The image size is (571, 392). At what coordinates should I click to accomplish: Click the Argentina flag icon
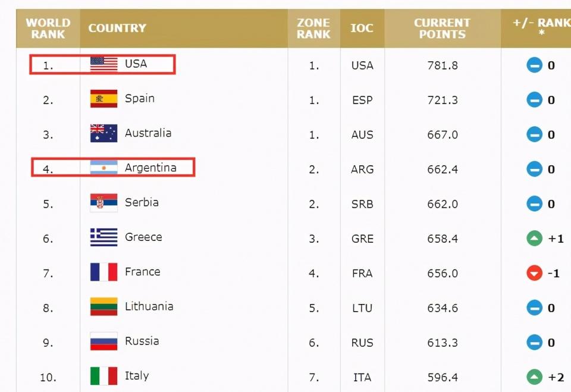point(103,168)
